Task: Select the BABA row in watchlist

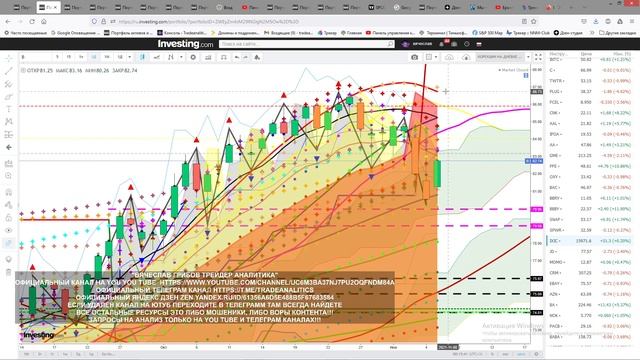Action: (x=590, y=337)
